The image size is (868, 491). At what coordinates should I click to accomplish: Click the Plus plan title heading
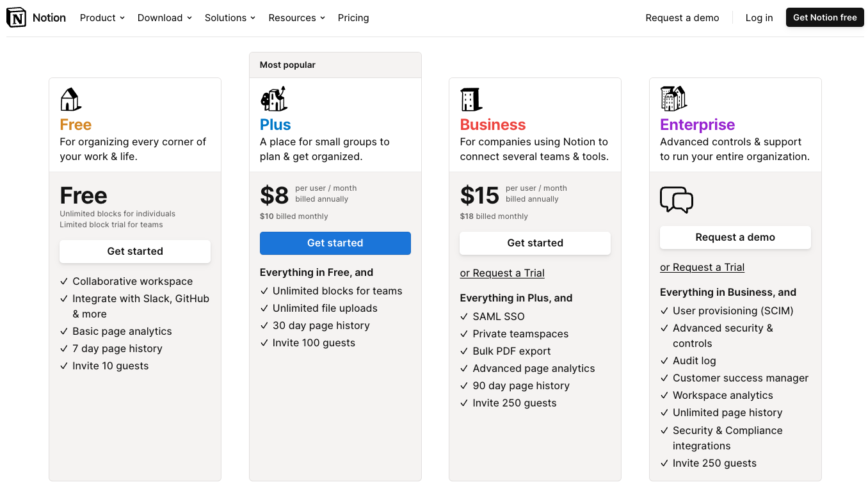click(x=275, y=125)
